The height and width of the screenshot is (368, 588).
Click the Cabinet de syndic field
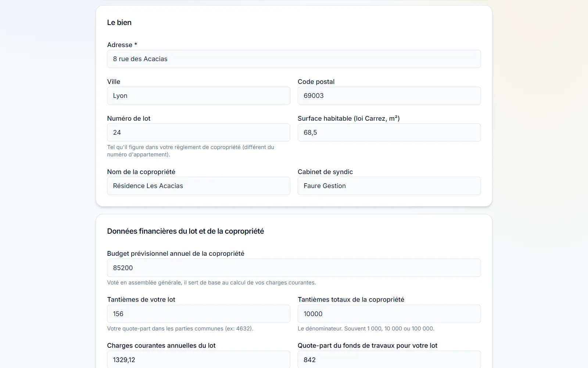[389, 186]
